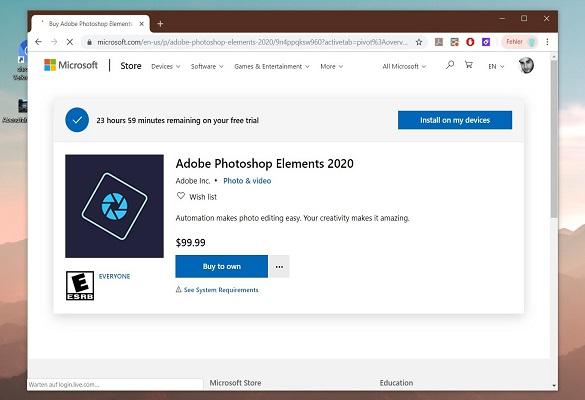Click the Store link in header

pos(131,66)
